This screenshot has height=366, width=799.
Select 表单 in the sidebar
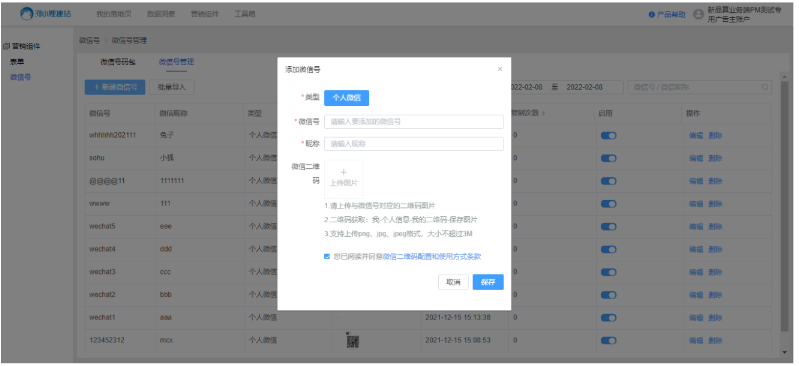pyautogui.click(x=17, y=62)
